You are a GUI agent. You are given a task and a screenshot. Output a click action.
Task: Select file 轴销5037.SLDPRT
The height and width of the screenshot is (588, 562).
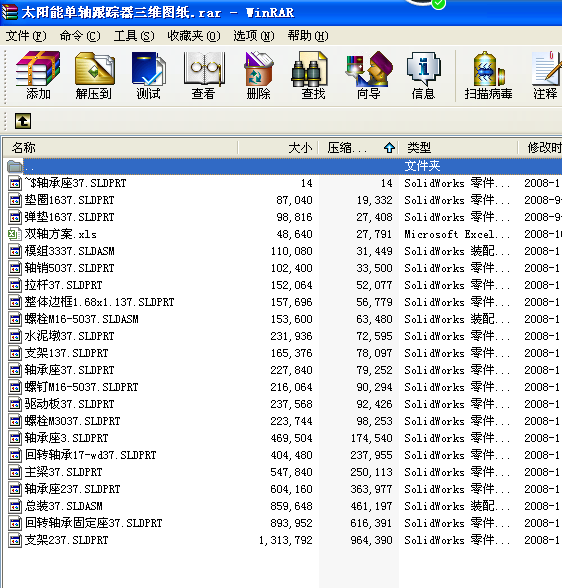tap(69, 268)
